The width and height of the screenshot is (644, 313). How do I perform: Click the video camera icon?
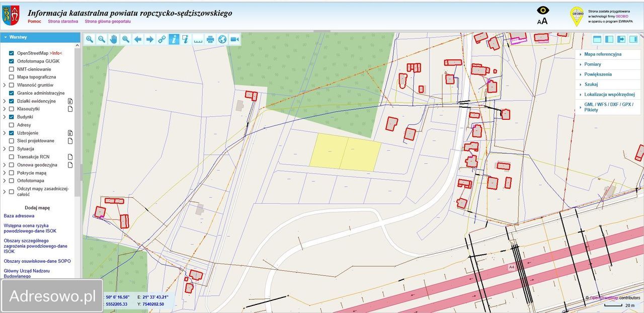234,39
